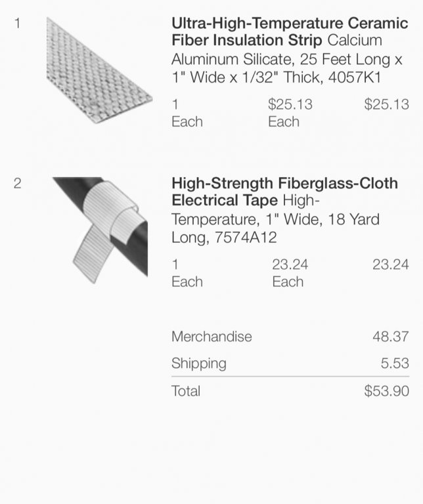This screenshot has height=504, width=423.
Task: Click the fiberglass-cloth electrical tape image
Action: point(100,228)
